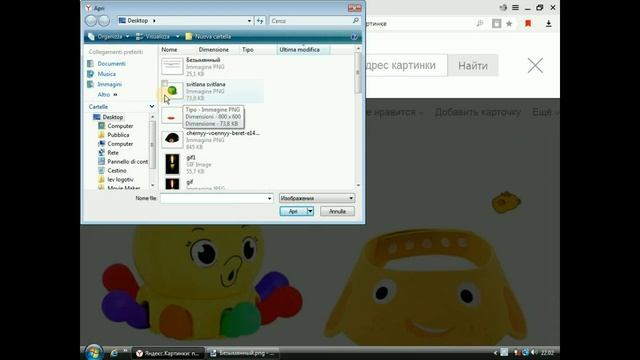Click the refresh icon beside the Desktop path

(260, 20)
